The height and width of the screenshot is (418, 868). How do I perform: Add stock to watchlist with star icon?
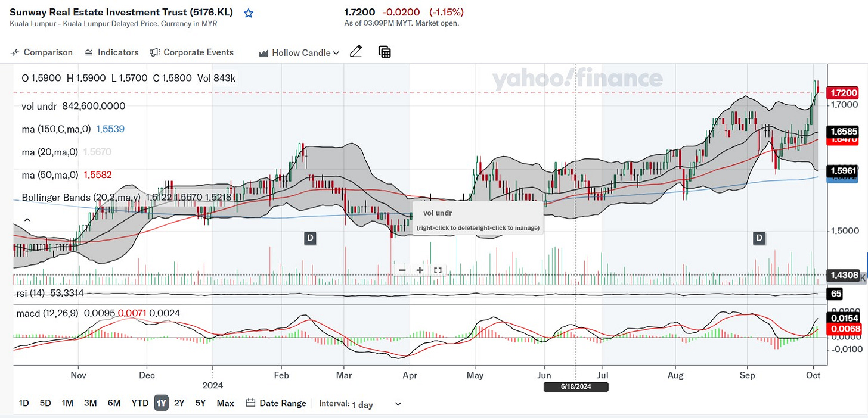[x=249, y=13]
